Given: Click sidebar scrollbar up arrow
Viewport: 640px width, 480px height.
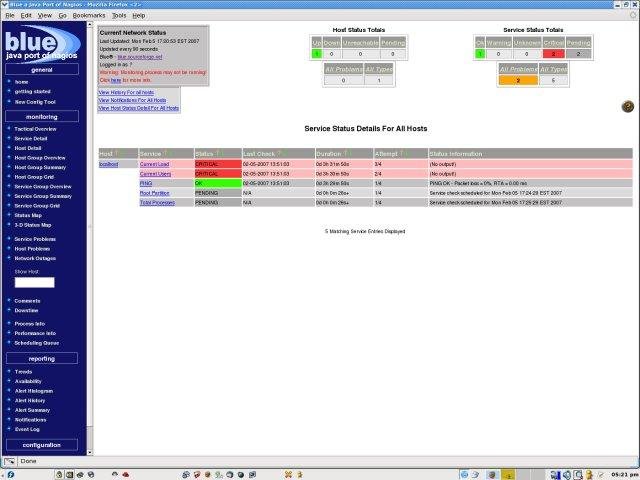Looking at the screenshot, I should (90, 24).
